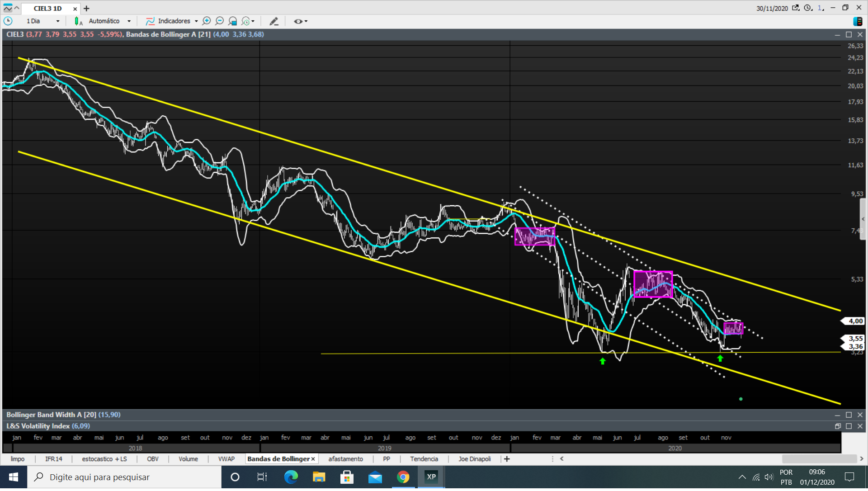The width and height of the screenshot is (868, 491).
Task: Select the pencil drawing tool icon
Action: tap(274, 21)
